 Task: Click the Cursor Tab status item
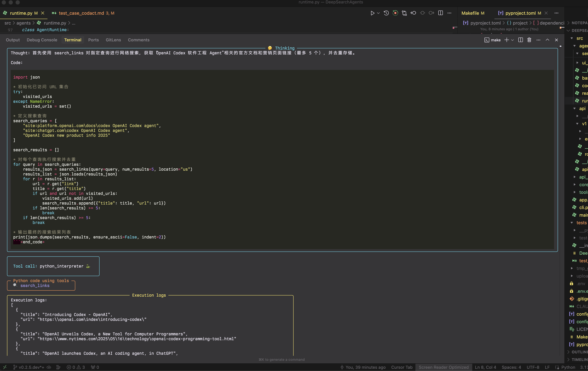point(402,367)
